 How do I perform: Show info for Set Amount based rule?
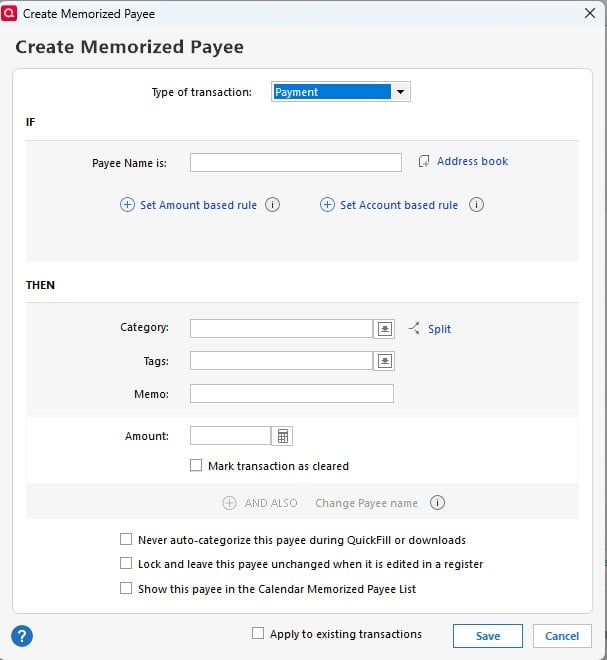click(x=272, y=205)
